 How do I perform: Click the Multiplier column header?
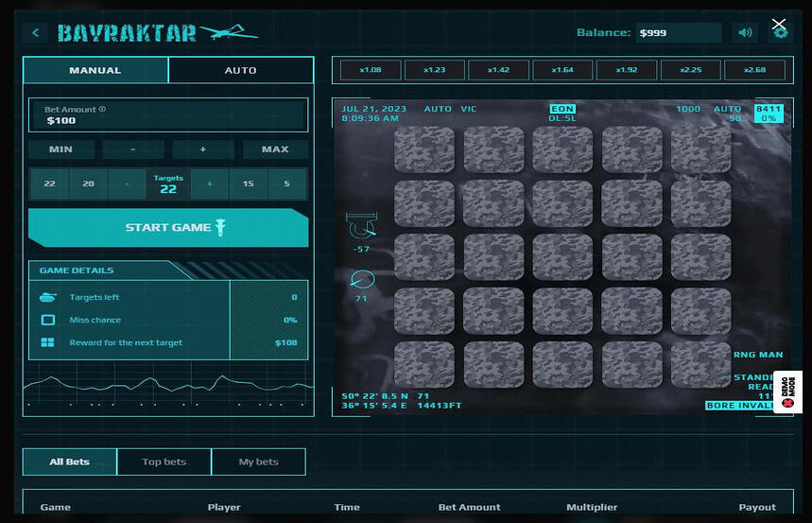point(592,507)
